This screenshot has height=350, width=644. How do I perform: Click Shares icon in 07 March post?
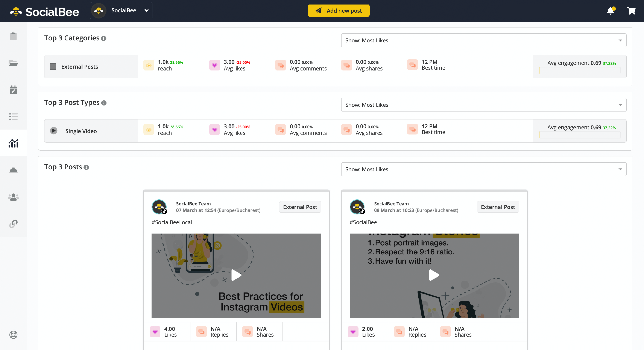point(248,332)
